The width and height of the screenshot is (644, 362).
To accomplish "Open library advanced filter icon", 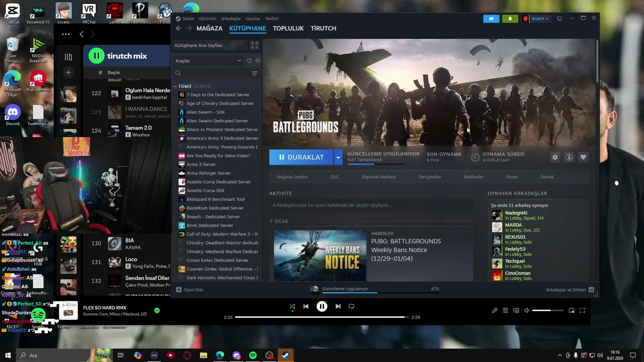I will point(255,73).
